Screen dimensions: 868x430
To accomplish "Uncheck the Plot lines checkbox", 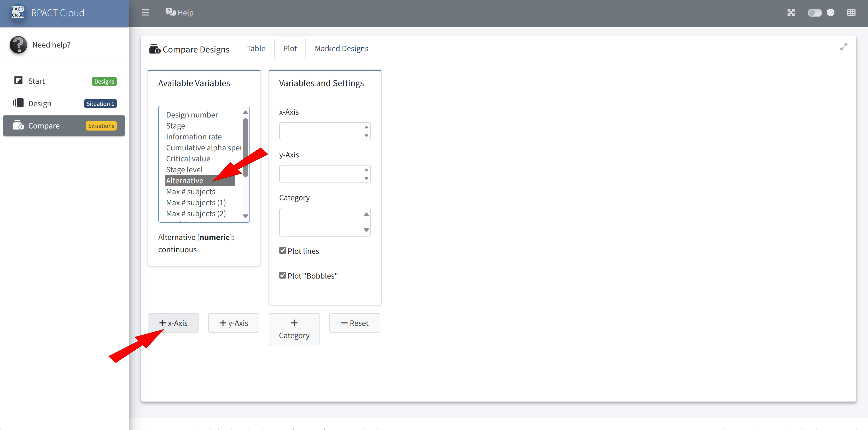I will pyautogui.click(x=282, y=251).
